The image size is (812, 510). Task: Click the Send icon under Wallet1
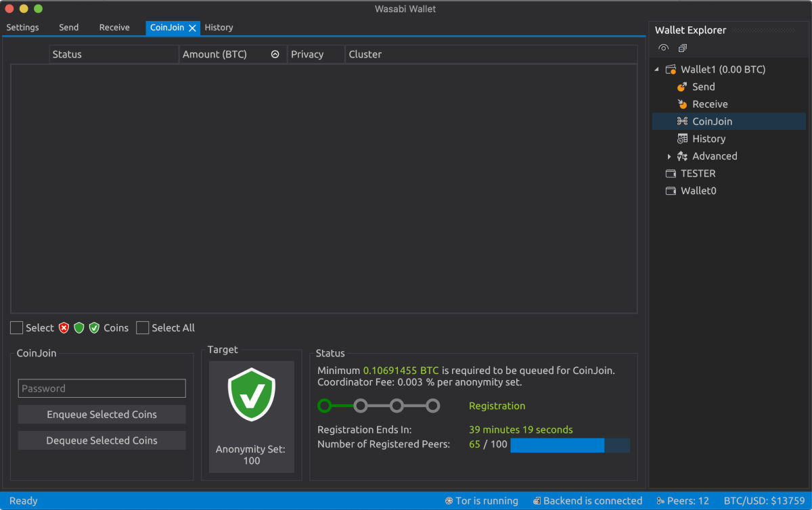tap(682, 87)
